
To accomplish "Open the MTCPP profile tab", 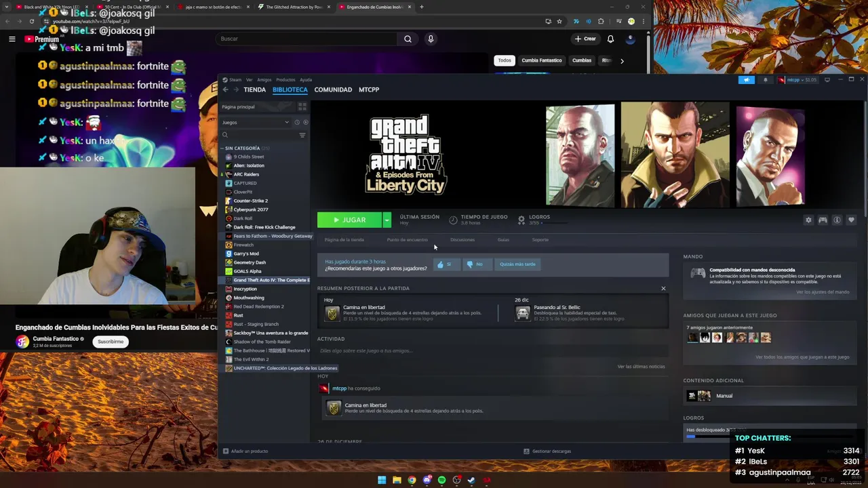I will click(x=369, y=89).
